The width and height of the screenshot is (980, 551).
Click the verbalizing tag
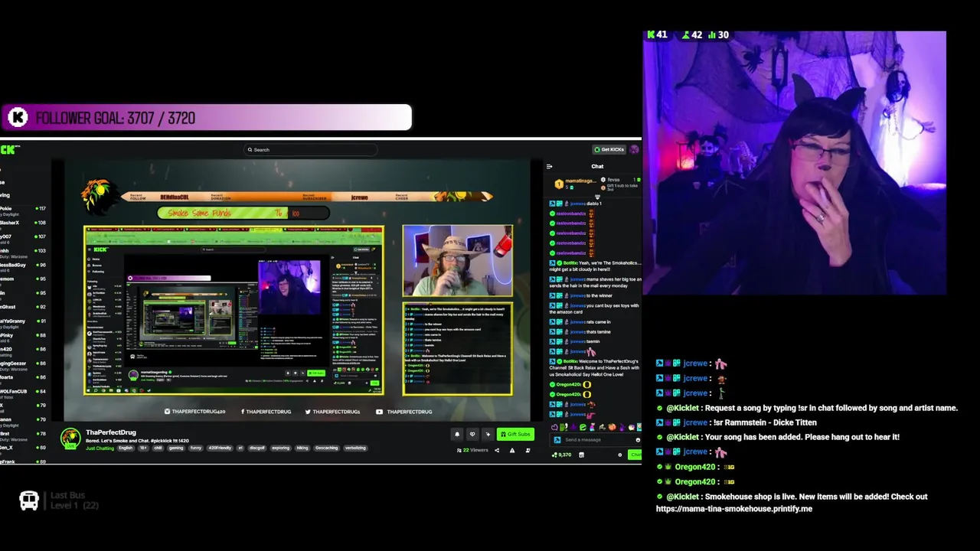pos(355,448)
